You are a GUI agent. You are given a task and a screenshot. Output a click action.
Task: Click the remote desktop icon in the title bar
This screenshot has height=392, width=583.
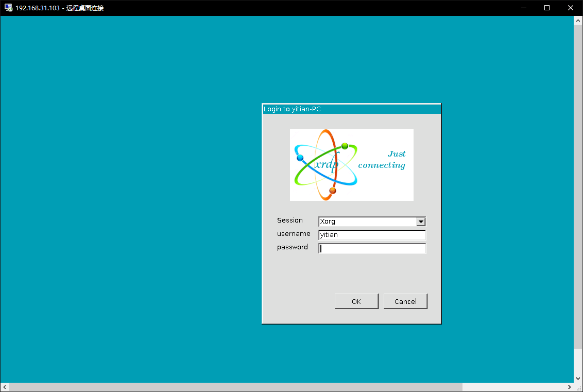[7, 8]
